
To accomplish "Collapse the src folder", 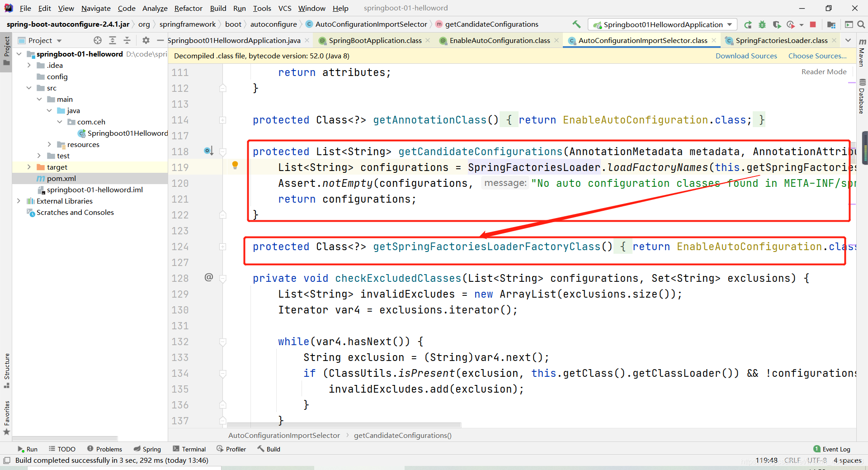I will point(29,88).
